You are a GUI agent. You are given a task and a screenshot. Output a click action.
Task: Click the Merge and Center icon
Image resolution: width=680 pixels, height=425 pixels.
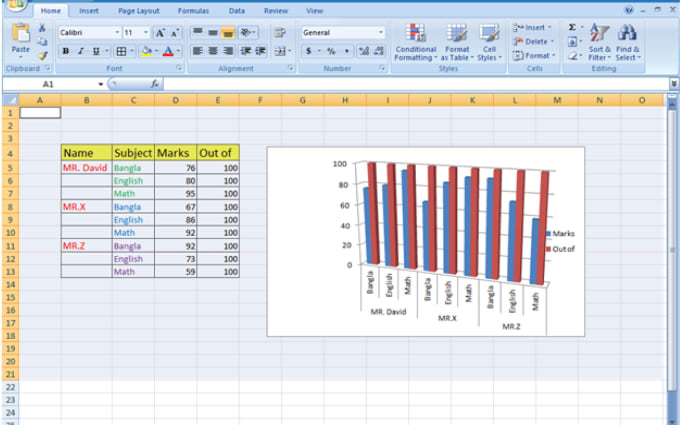click(x=280, y=51)
